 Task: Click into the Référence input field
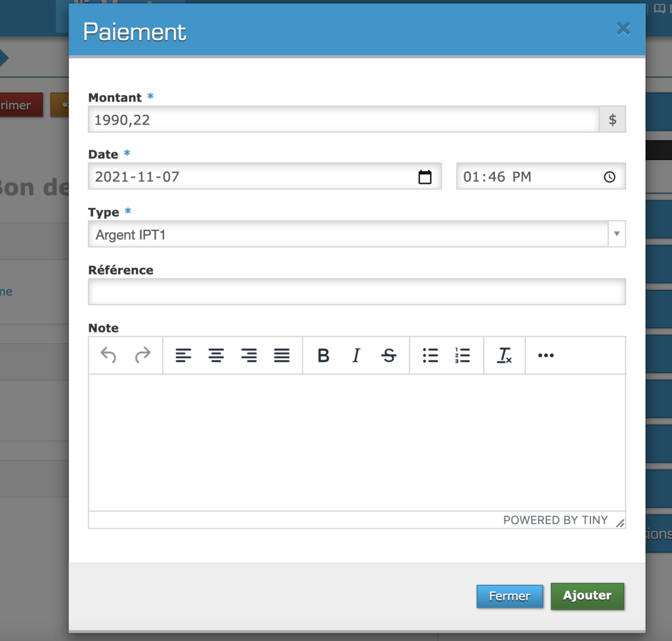[x=356, y=292]
